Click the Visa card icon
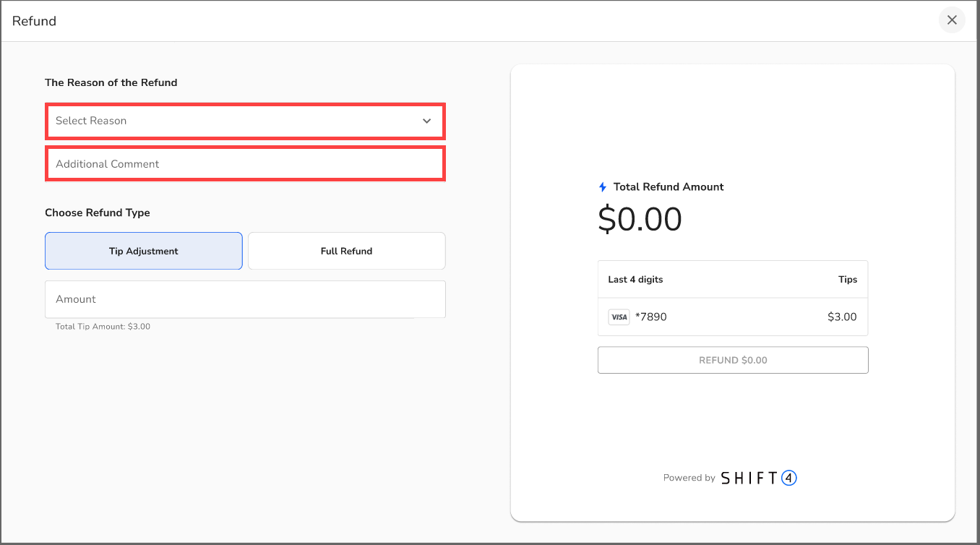The width and height of the screenshot is (980, 545). (x=619, y=317)
